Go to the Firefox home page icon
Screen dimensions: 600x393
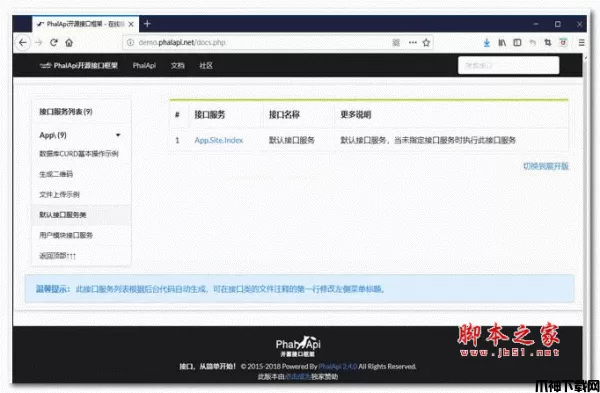69,42
